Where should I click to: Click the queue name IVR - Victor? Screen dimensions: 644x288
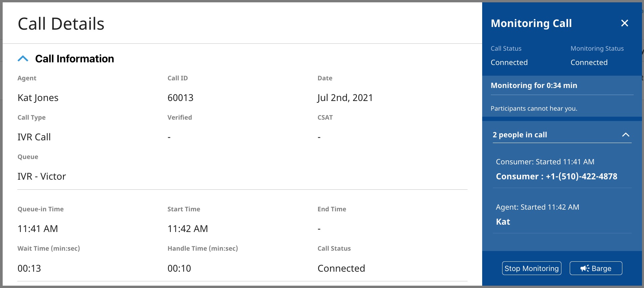pos(42,176)
